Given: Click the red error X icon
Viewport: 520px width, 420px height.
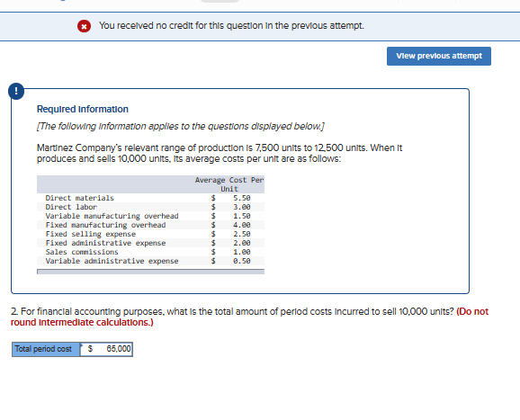Looking at the screenshot, I should click(x=84, y=26).
